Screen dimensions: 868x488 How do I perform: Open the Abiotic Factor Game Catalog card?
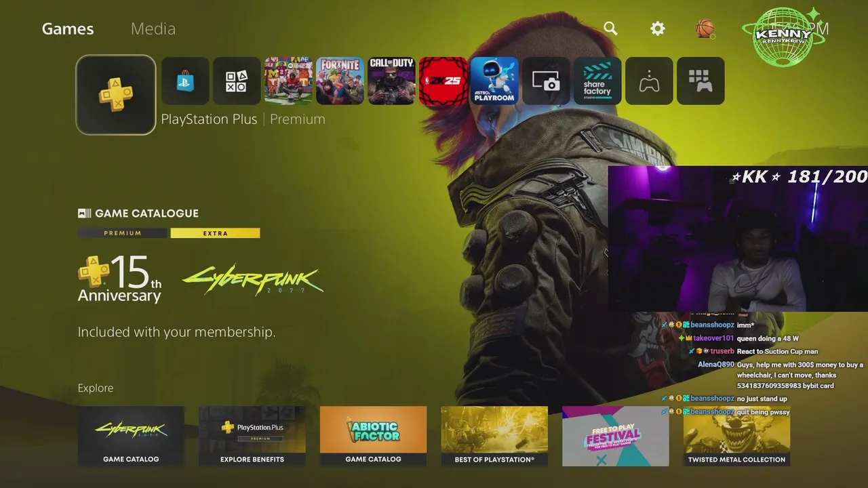click(x=373, y=436)
